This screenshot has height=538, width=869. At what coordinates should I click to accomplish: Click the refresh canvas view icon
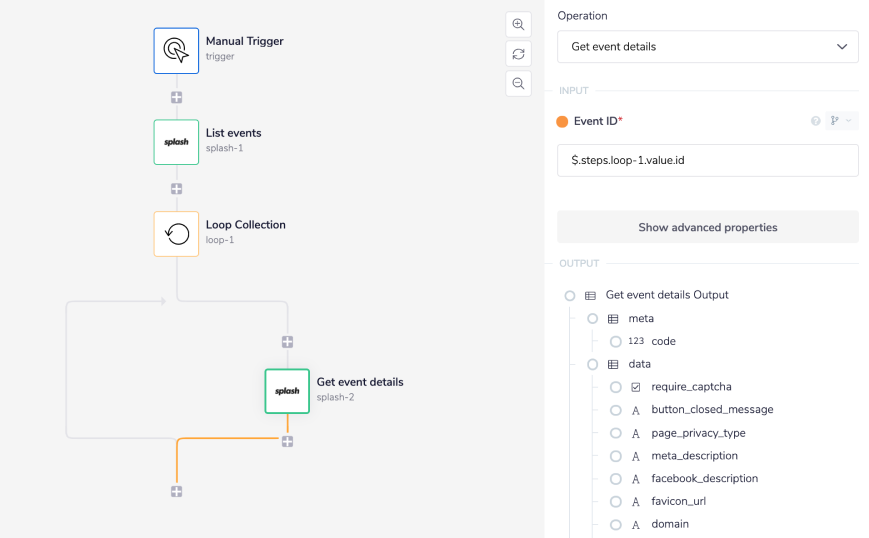[518, 54]
